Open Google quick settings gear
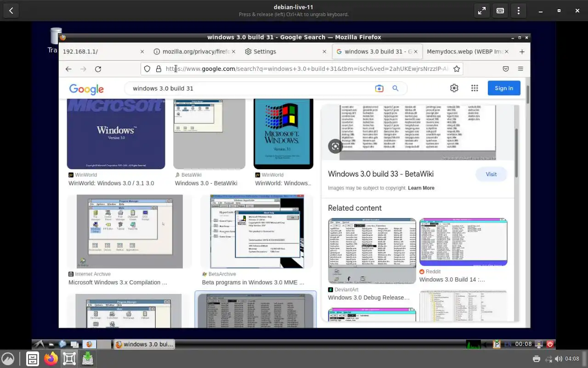This screenshot has height=368, width=588. point(454,88)
